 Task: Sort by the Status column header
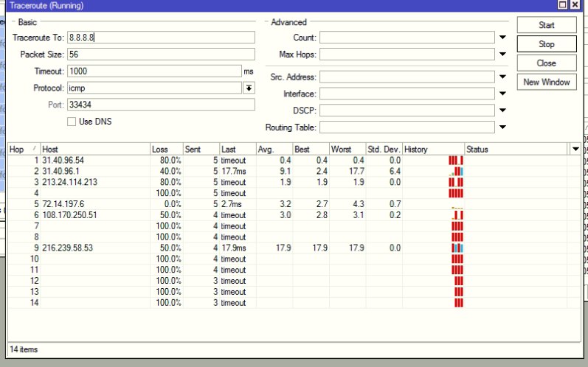516,149
